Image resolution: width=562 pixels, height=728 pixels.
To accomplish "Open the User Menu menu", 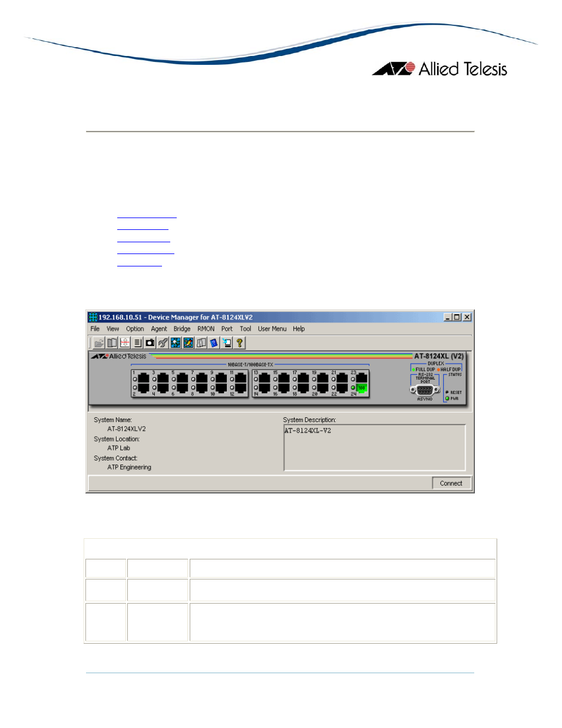I will [272, 329].
